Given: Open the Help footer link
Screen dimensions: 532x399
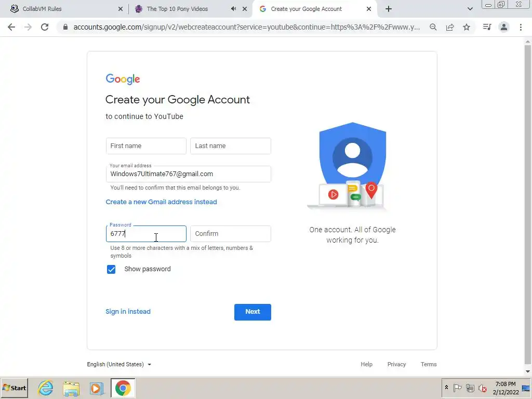Looking at the screenshot, I should (366, 364).
